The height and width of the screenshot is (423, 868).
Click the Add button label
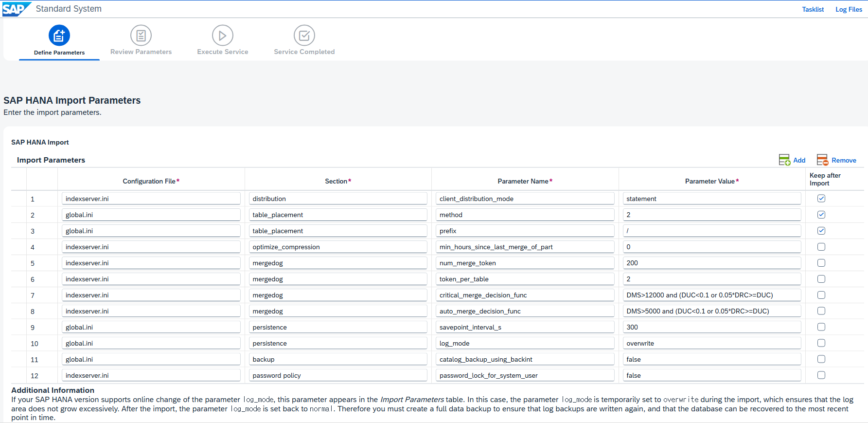tap(799, 160)
